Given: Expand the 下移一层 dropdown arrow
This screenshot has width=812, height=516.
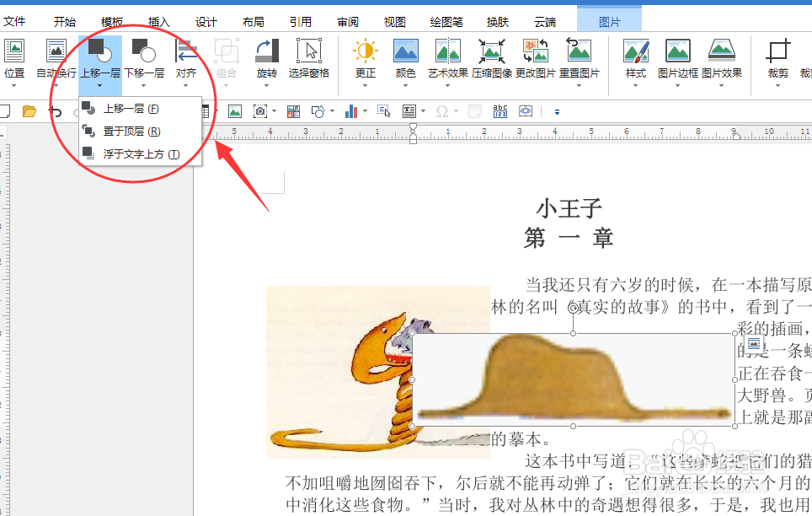Looking at the screenshot, I should [x=144, y=85].
